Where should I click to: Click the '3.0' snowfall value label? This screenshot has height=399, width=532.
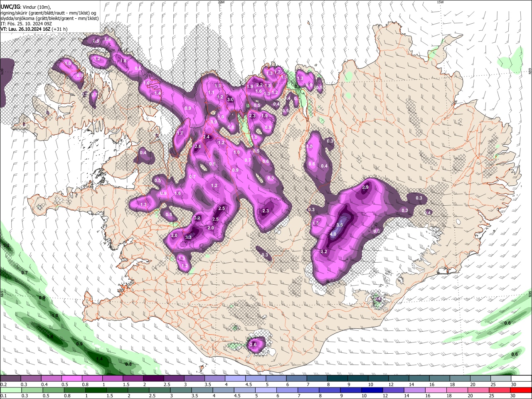click(x=230, y=100)
